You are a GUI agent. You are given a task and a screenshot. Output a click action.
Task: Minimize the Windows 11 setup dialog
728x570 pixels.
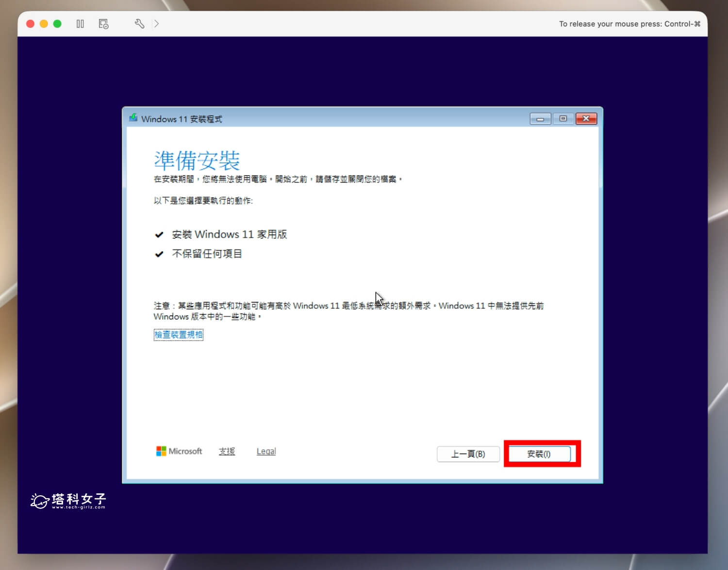coord(540,119)
